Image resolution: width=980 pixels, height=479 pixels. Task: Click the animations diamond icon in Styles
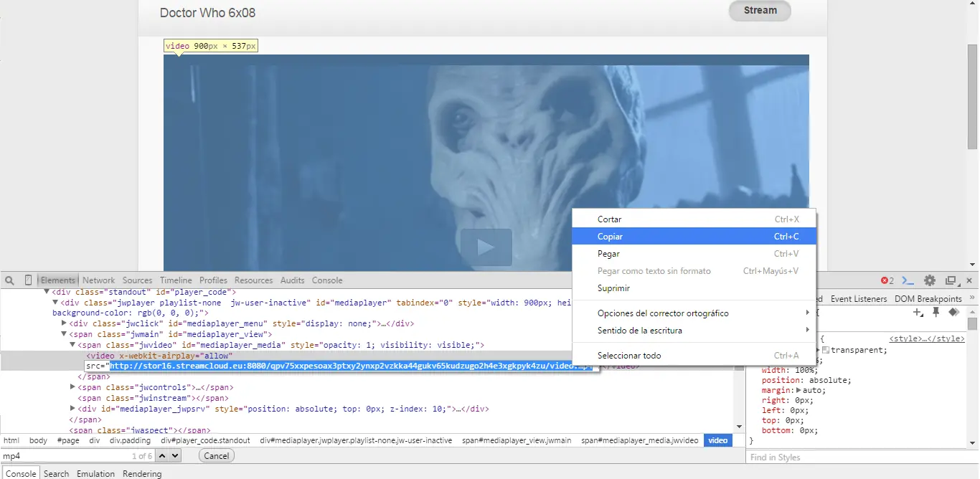click(953, 312)
